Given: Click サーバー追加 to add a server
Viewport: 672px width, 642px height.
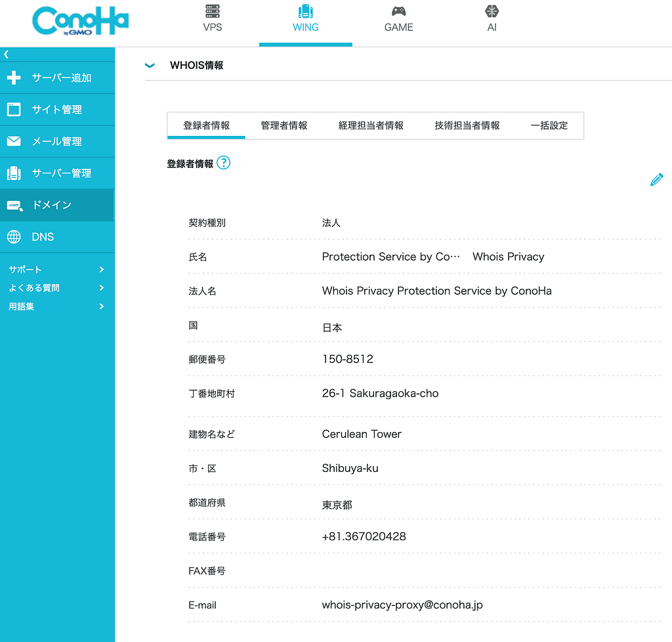Looking at the screenshot, I should (57, 77).
